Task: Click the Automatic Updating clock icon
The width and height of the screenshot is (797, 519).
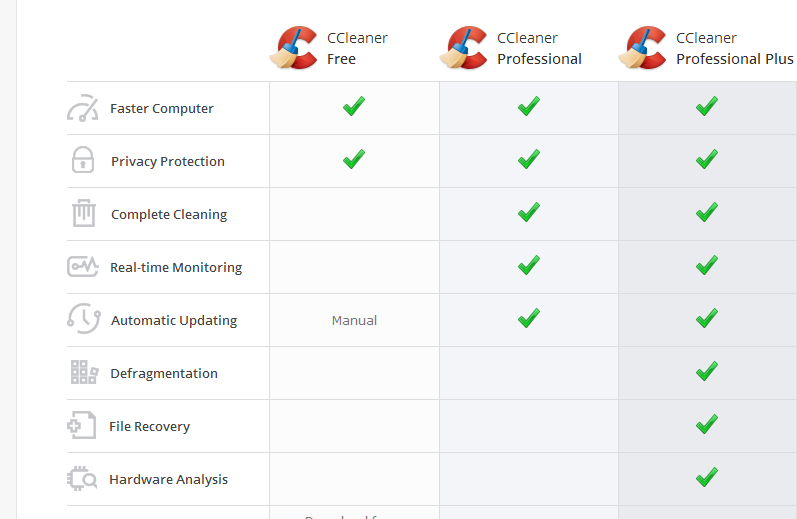Action: pos(83,319)
